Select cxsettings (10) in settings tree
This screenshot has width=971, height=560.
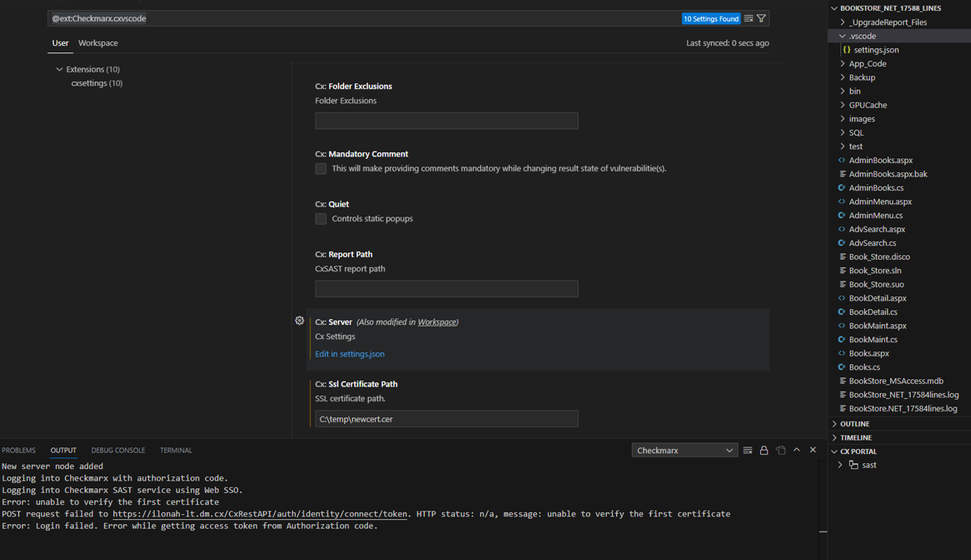pos(97,83)
